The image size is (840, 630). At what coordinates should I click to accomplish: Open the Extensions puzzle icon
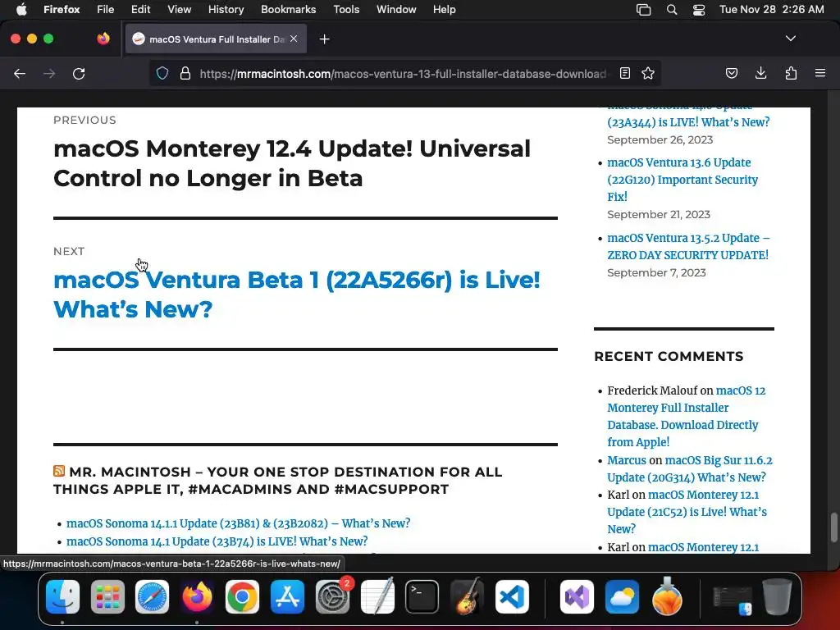pyautogui.click(x=791, y=73)
